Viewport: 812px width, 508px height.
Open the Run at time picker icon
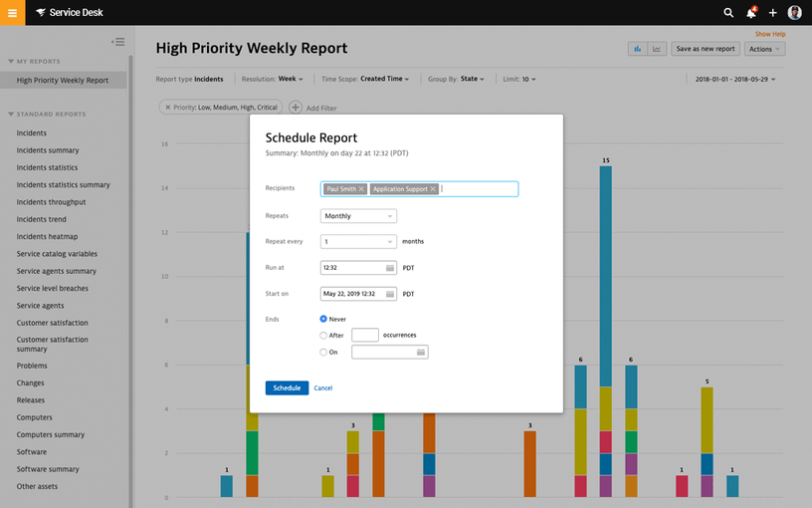click(390, 268)
